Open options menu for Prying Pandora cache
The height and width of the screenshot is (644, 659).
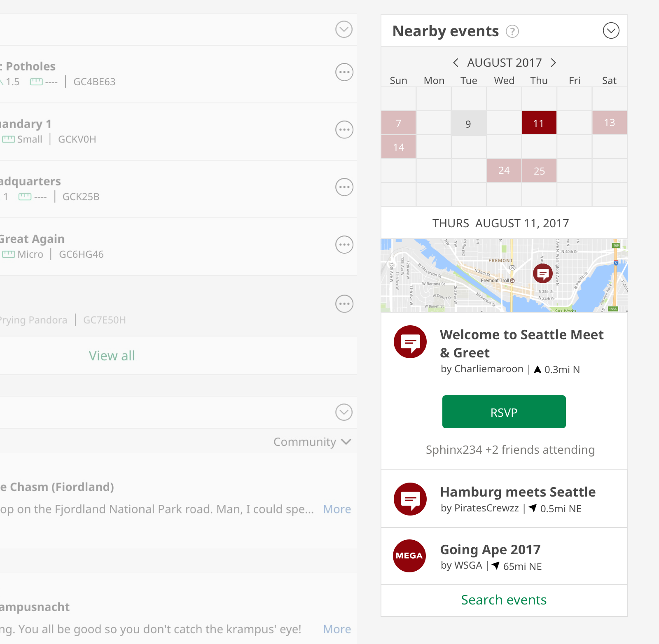[x=344, y=304]
